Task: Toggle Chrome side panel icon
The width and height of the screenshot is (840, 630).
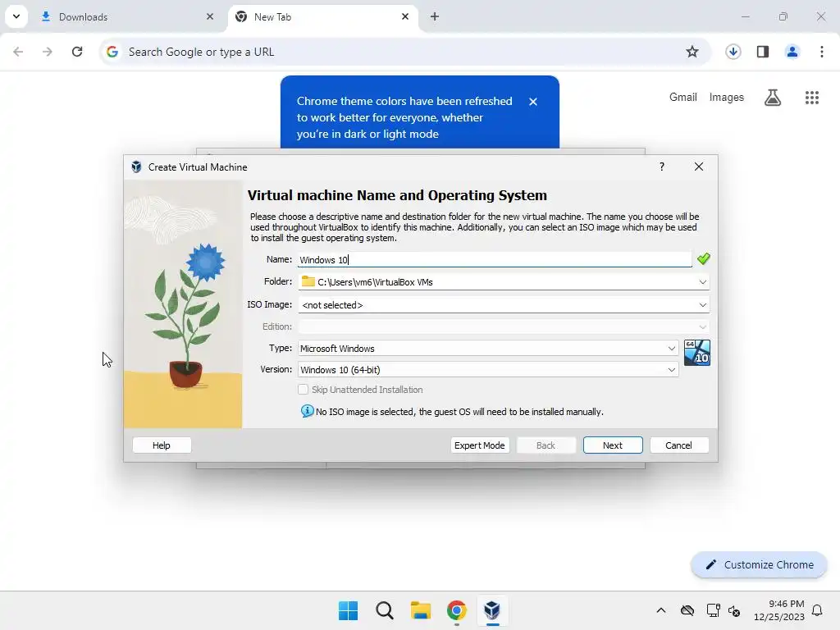Action: click(x=762, y=52)
